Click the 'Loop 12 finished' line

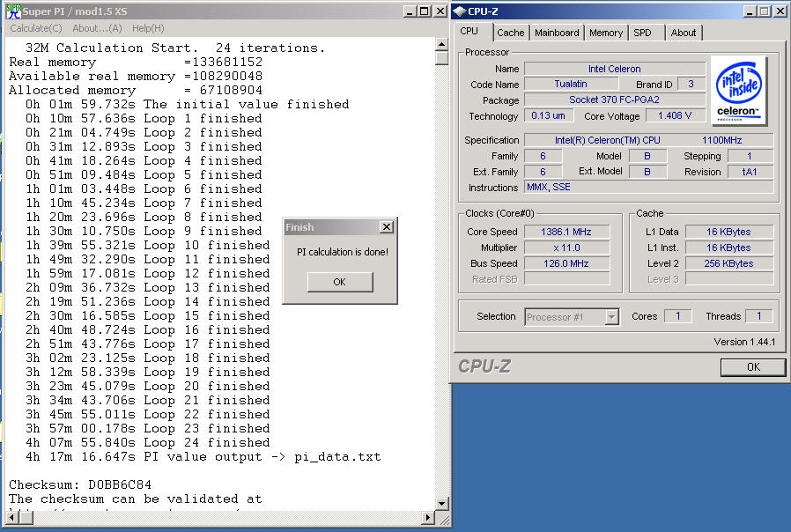tap(147, 273)
